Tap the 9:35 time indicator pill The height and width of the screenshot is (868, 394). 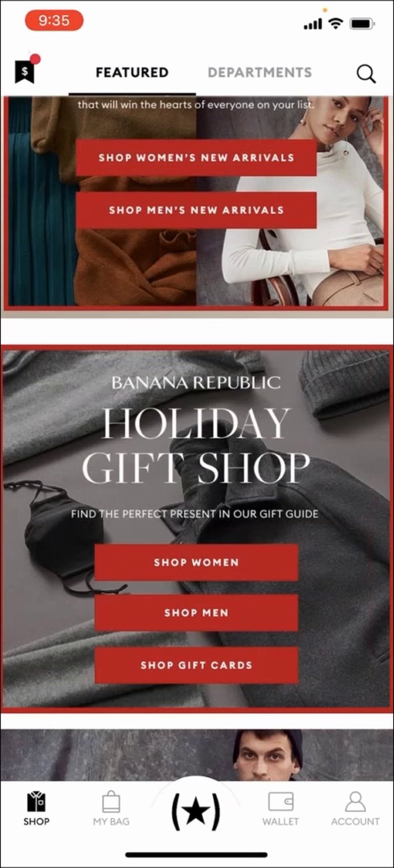[x=54, y=21]
